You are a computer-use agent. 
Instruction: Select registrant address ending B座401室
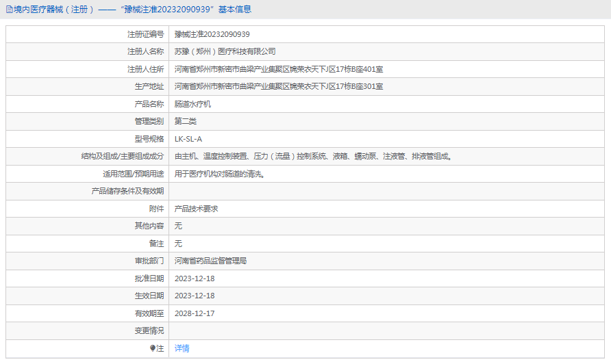[279, 69]
